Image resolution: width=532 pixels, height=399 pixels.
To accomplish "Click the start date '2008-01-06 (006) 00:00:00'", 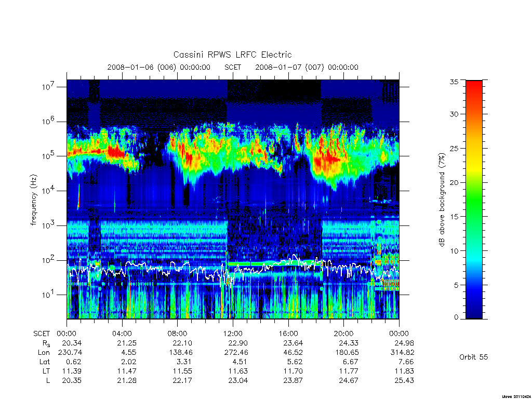I will click(159, 67).
